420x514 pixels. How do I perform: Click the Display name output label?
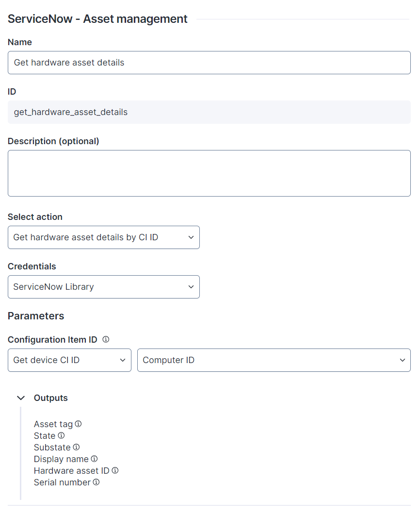coord(61,459)
